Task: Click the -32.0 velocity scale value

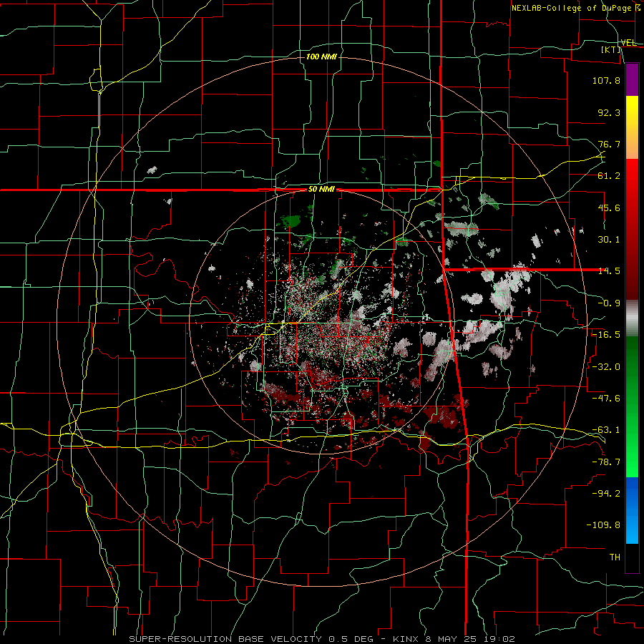Action: click(x=606, y=366)
